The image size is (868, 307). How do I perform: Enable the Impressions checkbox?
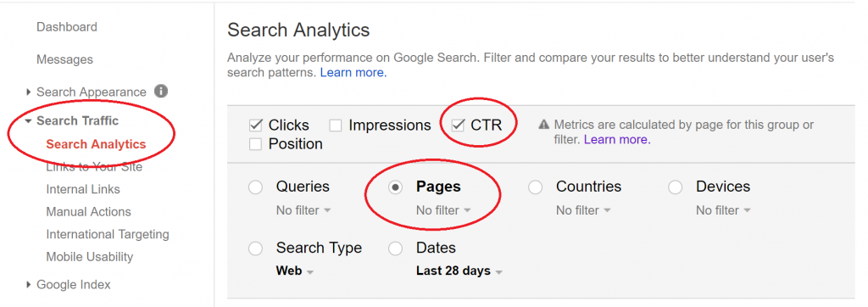336,126
